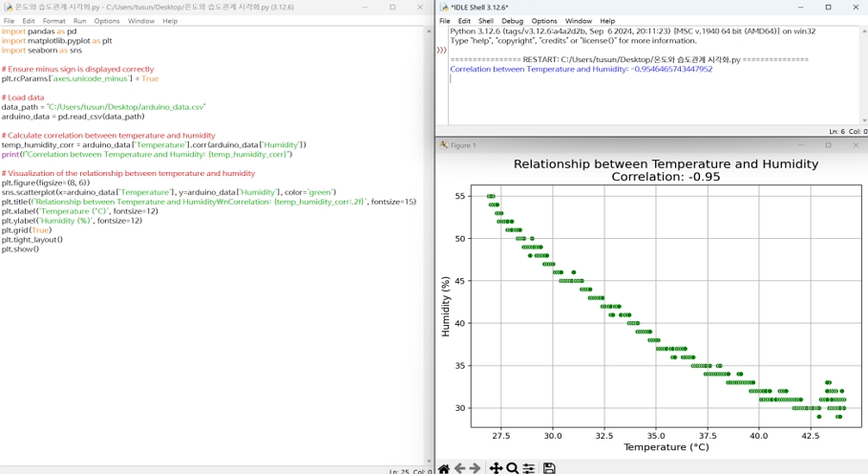The image size is (868, 474).
Task: Click the 'Temperature (°C)' x-axis label
Action: click(x=666, y=447)
